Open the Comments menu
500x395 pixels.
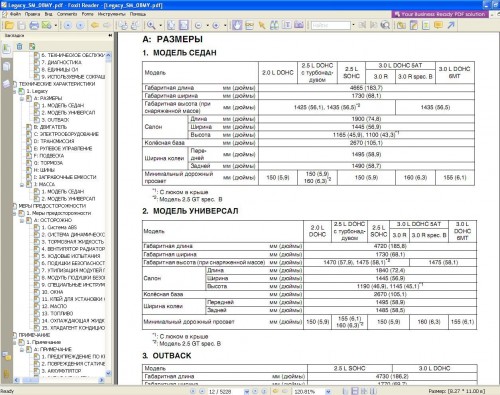point(67,14)
